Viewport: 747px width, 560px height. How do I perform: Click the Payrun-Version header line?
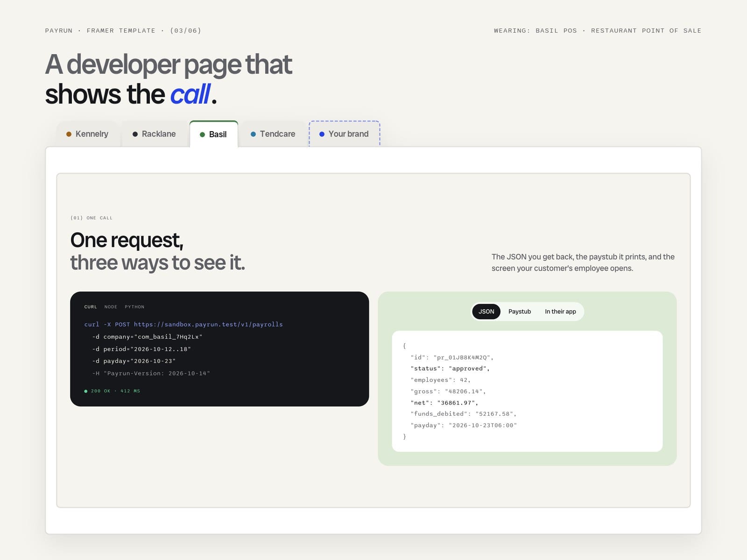click(151, 373)
